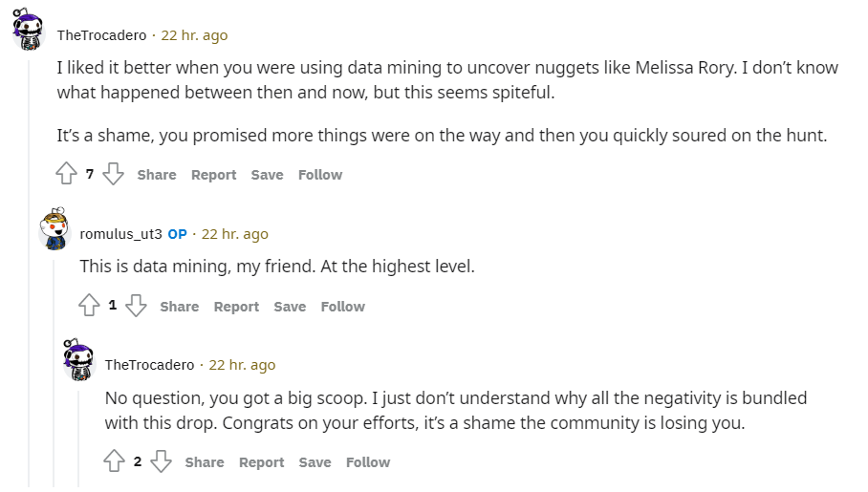Screen dimensions: 868x492
Task: Downvote TheTrocadero's top comment with 7 points
Action: coord(114,173)
